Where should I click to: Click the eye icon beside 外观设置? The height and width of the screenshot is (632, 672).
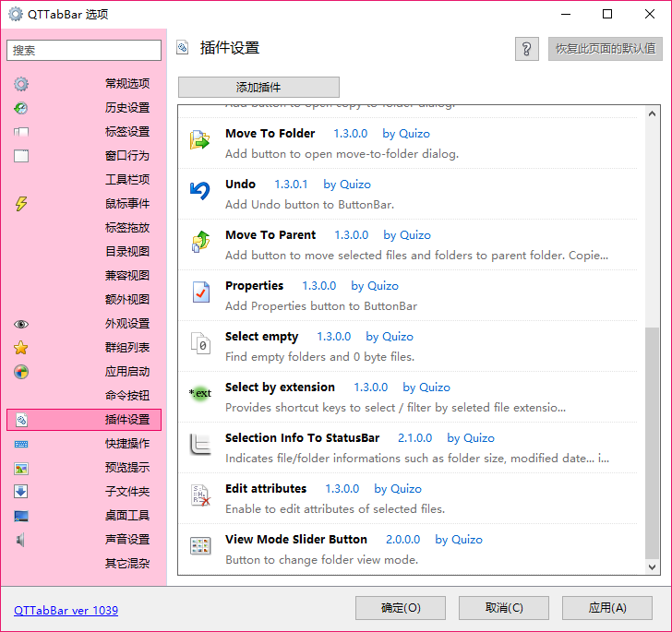(x=21, y=325)
